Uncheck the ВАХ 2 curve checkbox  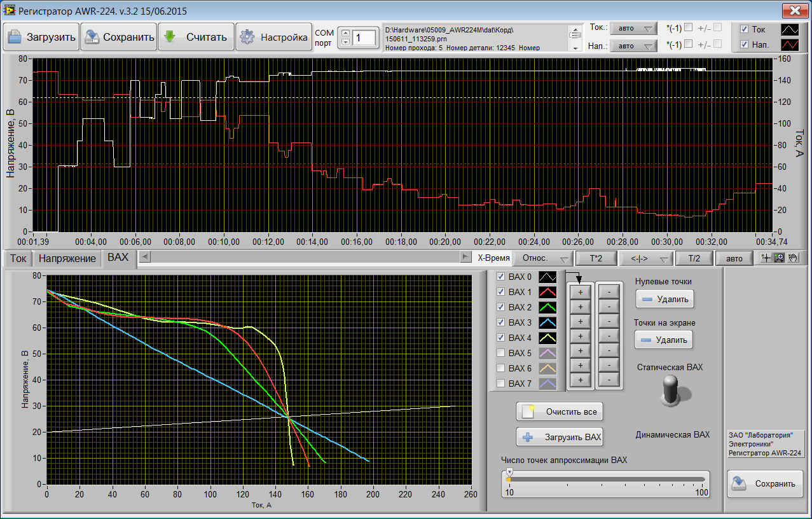(500, 307)
